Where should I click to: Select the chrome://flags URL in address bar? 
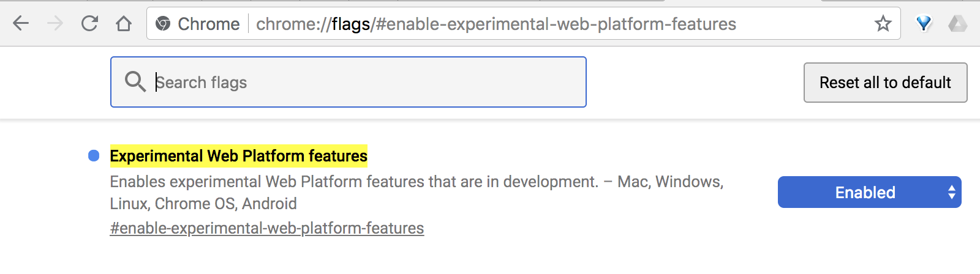coord(496,24)
